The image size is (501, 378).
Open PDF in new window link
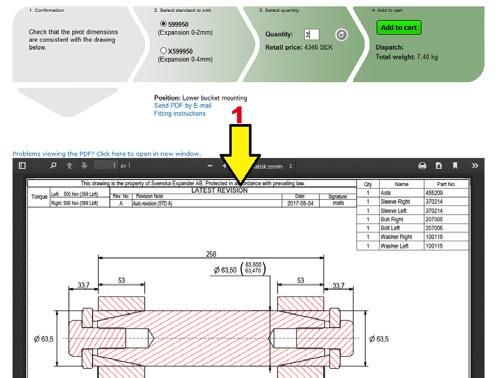click(107, 154)
